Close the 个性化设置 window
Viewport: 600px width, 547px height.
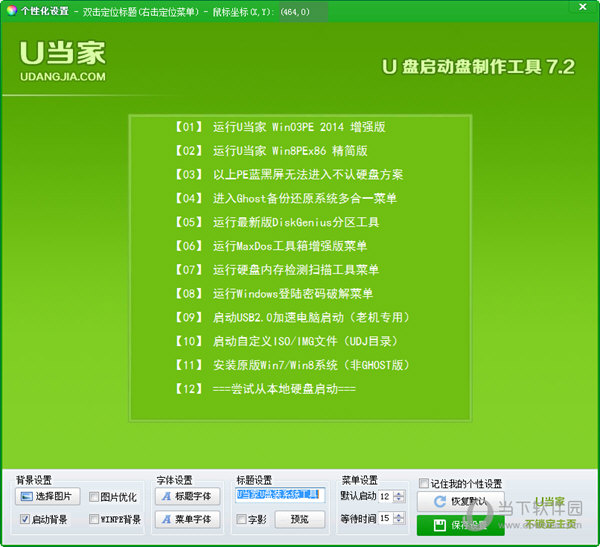pos(582,7)
